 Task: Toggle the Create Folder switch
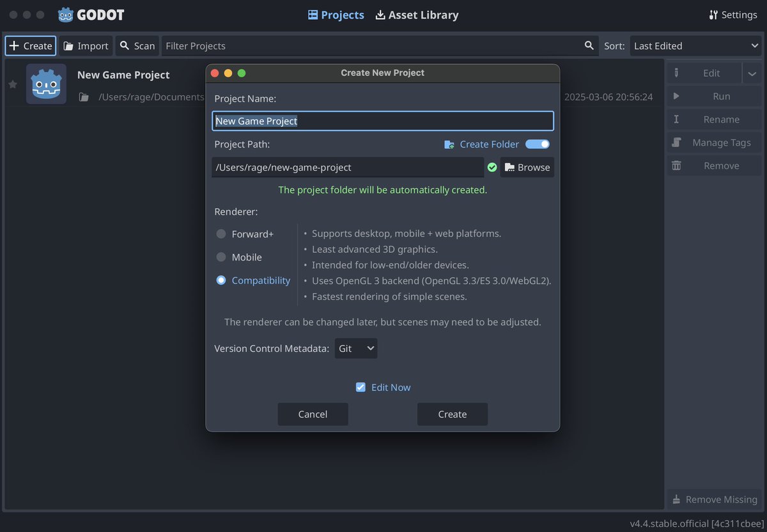click(538, 144)
